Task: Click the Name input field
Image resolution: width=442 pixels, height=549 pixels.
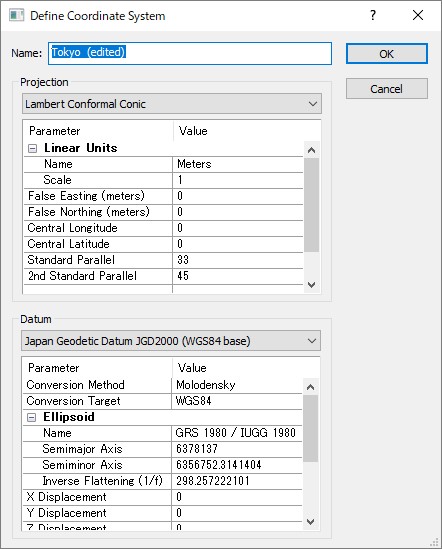Action: 190,54
